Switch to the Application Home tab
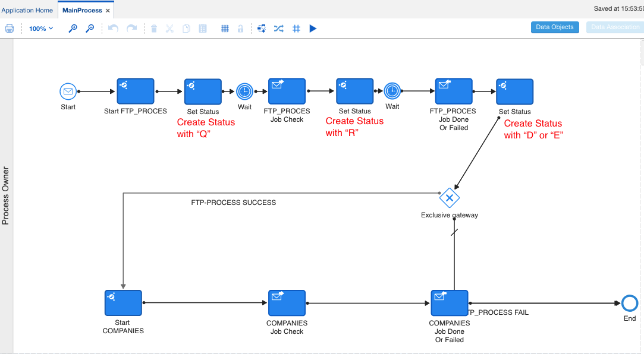 tap(27, 10)
